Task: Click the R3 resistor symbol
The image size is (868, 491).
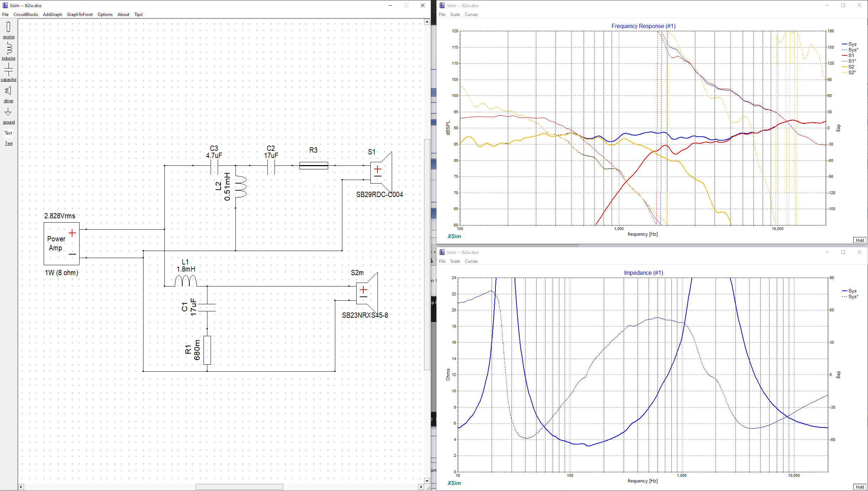Action: (314, 165)
